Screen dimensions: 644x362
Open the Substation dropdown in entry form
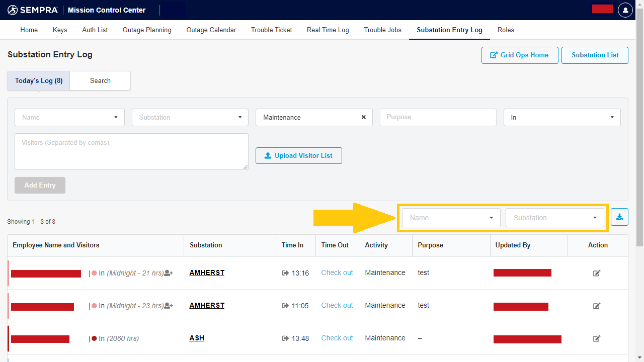[x=190, y=117]
